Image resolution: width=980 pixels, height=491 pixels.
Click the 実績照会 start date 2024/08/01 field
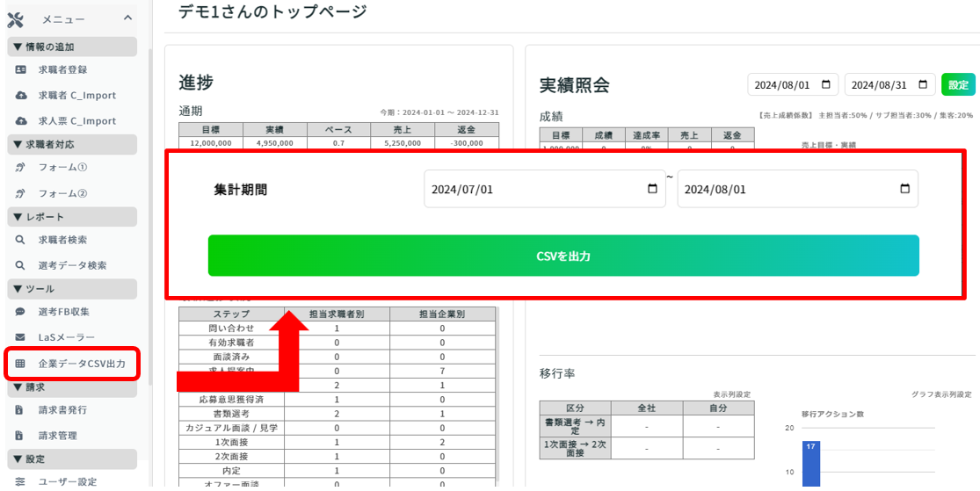tap(793, 85)
